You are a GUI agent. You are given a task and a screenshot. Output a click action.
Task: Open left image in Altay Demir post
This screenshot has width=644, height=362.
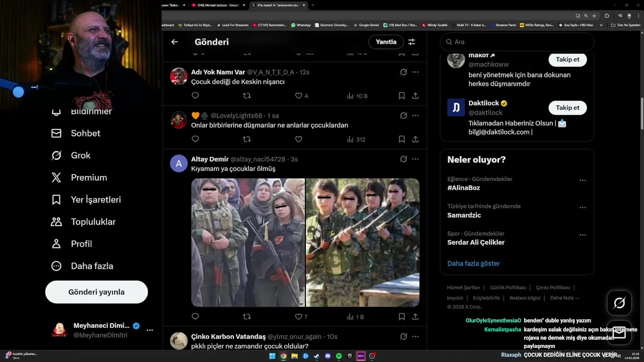(248, 242)
